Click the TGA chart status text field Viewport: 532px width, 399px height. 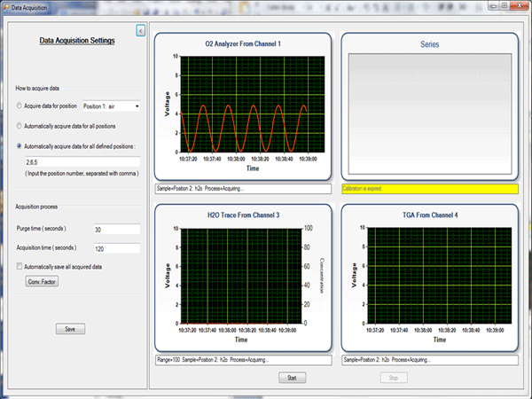(x=430, y=360)
